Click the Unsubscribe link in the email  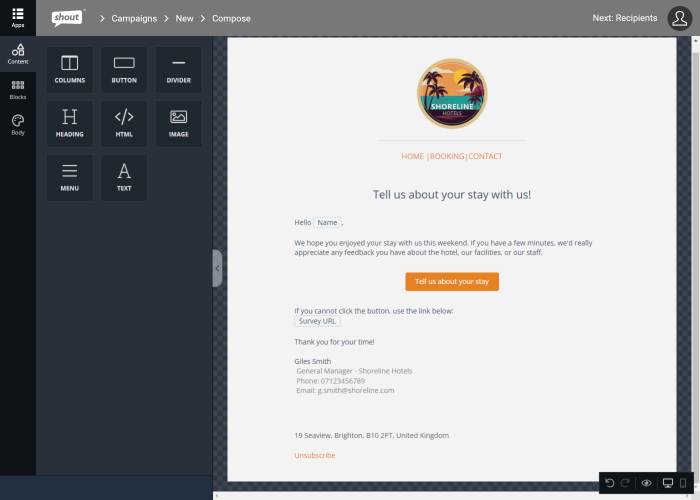[x=314, y=455]
